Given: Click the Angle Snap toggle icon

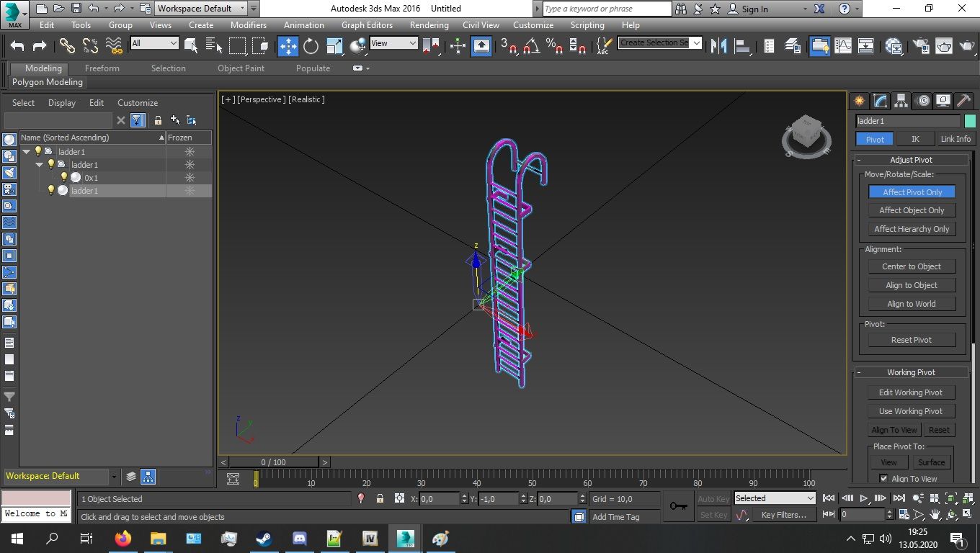Looking at the screenshot, I should [x=531, y=46].
